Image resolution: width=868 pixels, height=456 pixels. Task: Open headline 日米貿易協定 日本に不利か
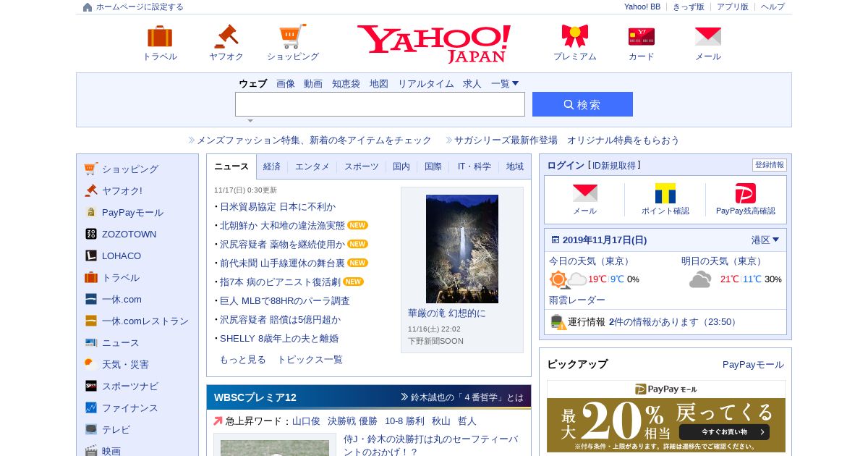[x=278, y=206]
